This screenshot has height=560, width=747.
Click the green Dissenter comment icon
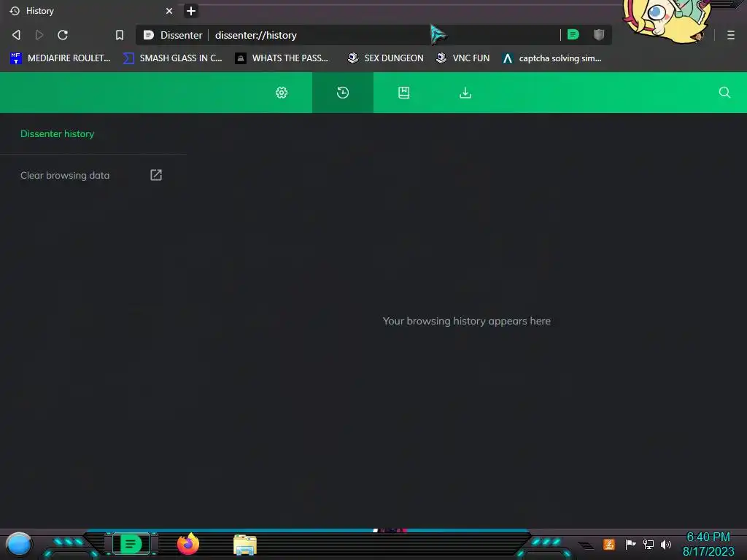pos(573,34)
